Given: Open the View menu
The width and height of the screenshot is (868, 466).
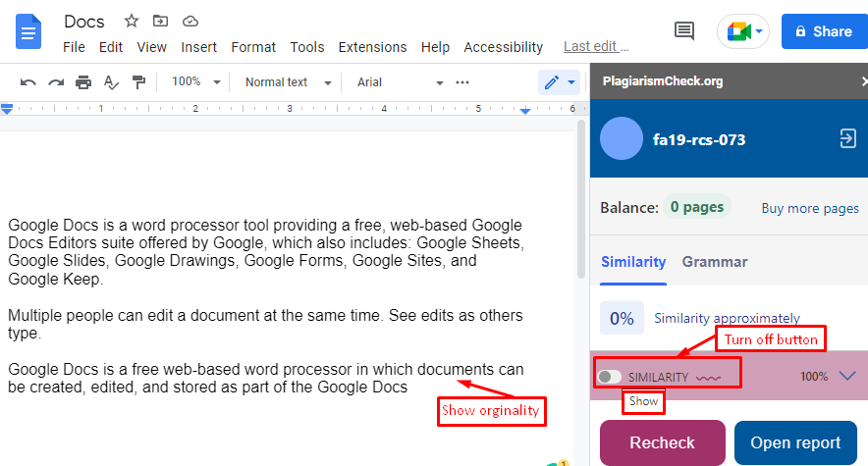Looking at the screenshot, I should (151, 47).
